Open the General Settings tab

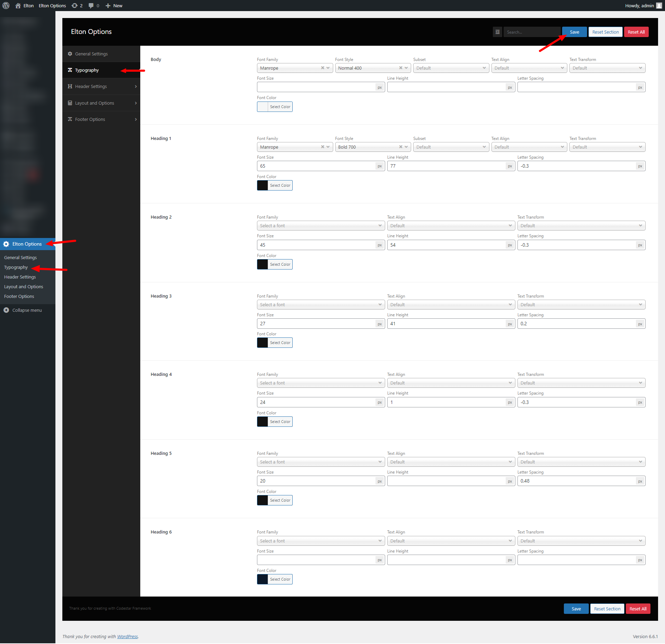click(91, 54)
